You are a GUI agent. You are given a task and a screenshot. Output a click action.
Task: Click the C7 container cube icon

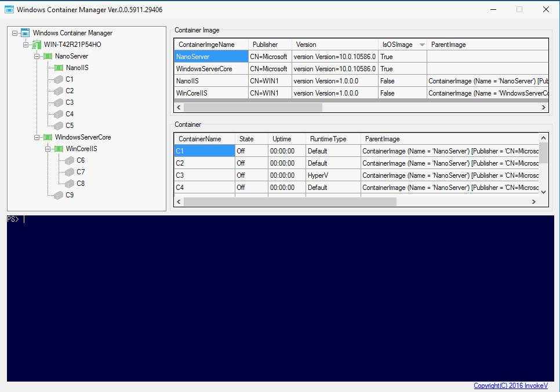click(x=70, y=172)
